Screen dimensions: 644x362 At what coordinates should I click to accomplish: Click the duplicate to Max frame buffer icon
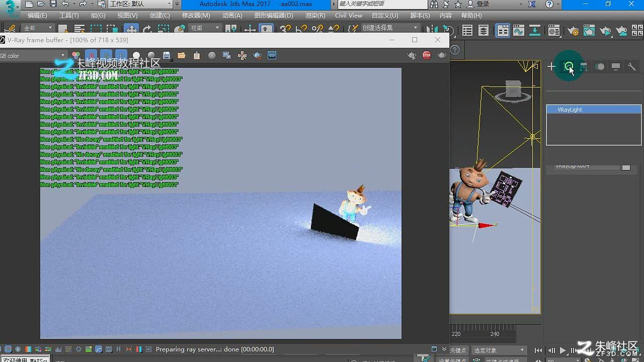click(x=227, y=55)
